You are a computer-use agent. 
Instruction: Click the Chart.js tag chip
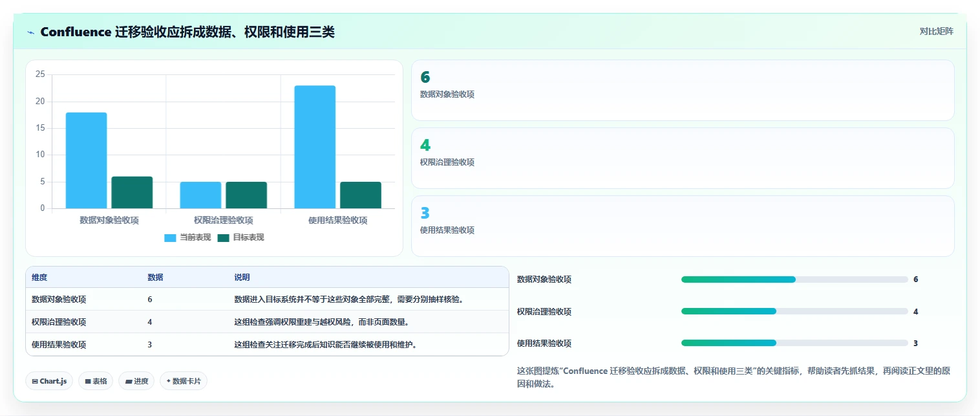(49, 381)
